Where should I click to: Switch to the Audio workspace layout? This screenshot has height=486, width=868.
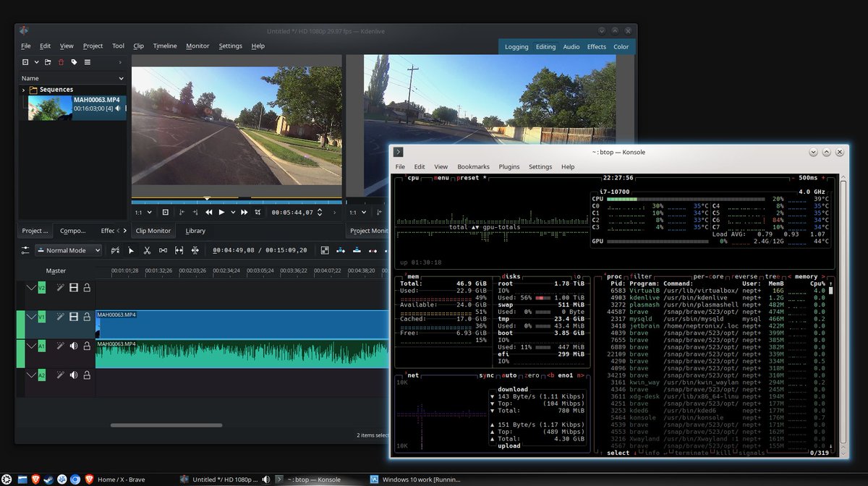[571, 46]
